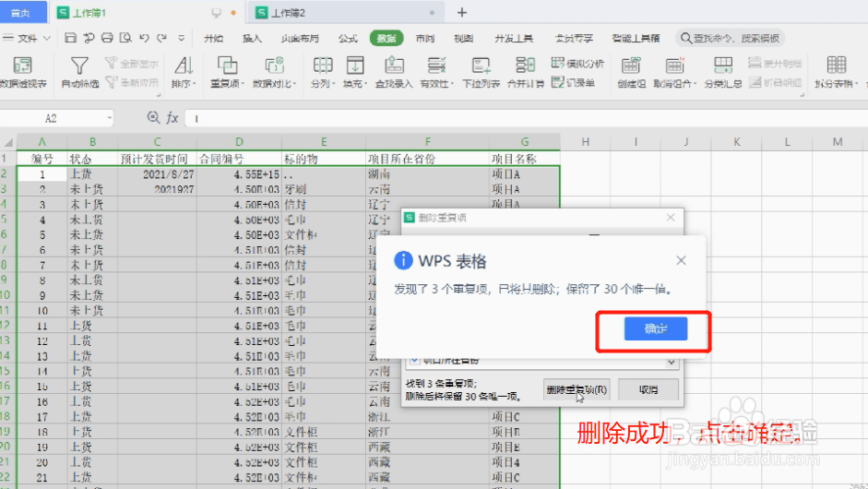This screenshot has width=868, height=489.
Task: Click the print icon in quick toolbar
Action: click(x=107, y=38)
